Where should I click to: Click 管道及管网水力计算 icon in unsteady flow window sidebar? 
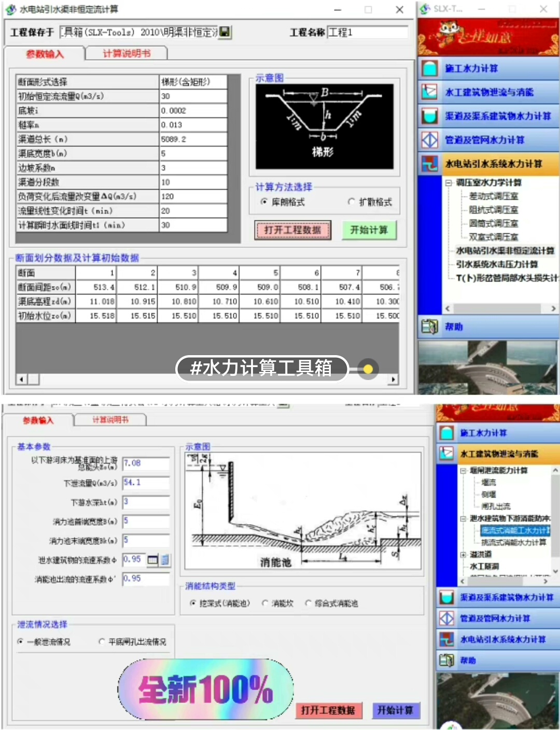(x=429, y=140)
